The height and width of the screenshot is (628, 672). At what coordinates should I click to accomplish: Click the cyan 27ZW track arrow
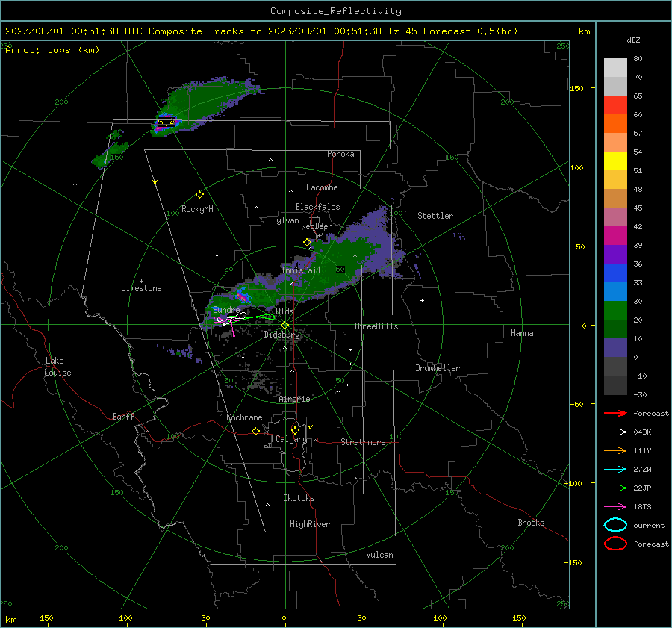tap(615, 470)
